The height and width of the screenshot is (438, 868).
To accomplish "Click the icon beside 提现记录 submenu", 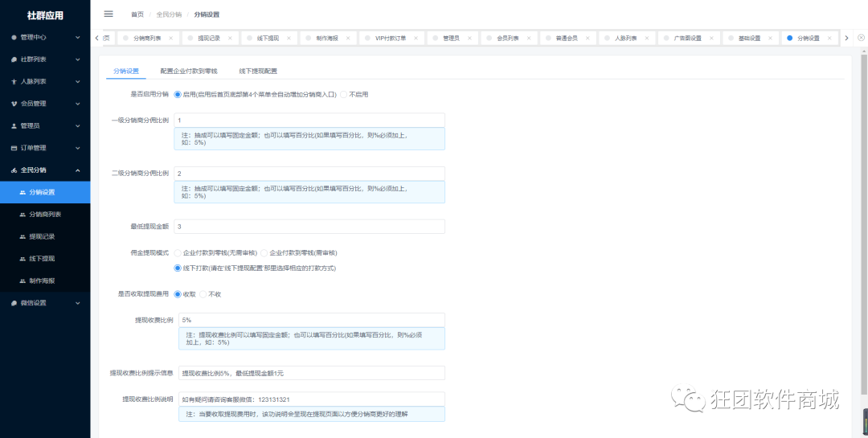I will 23,236.
